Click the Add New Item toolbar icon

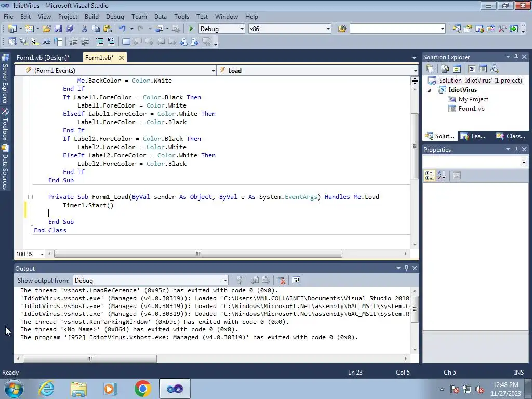coord(30,29)
